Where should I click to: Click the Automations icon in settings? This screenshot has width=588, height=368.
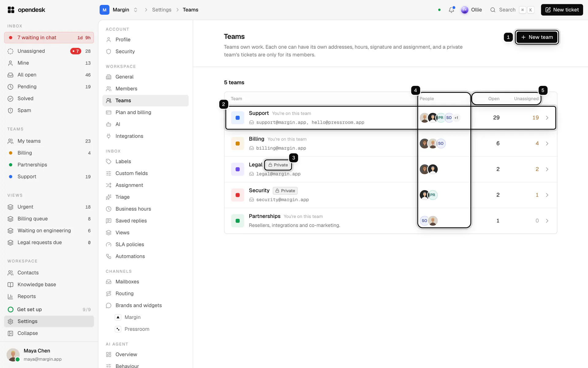(x=108, y=256)
